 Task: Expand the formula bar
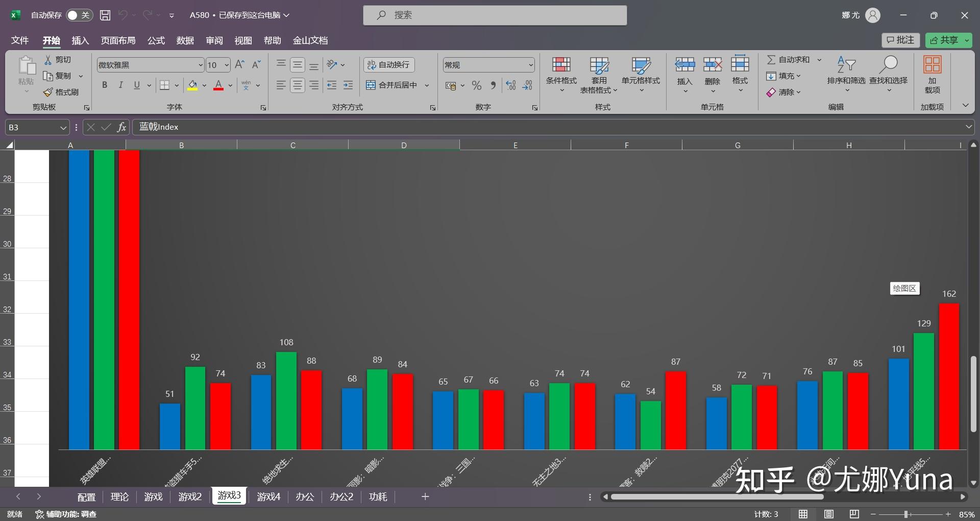pyautogui.click(x=968, y=127)
